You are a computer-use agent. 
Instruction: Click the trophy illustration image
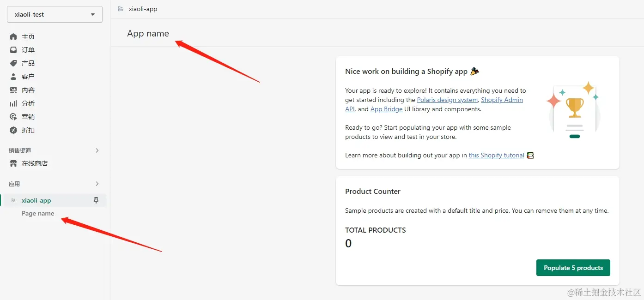573,110
